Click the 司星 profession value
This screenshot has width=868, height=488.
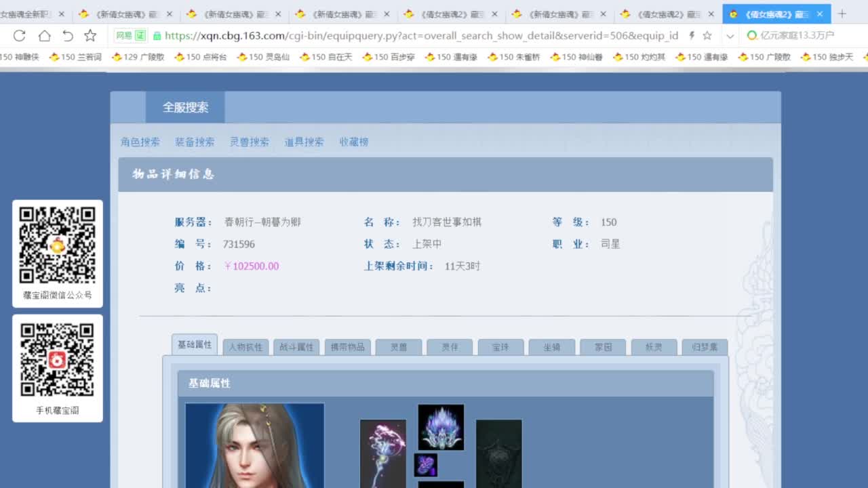coord(610,244)
